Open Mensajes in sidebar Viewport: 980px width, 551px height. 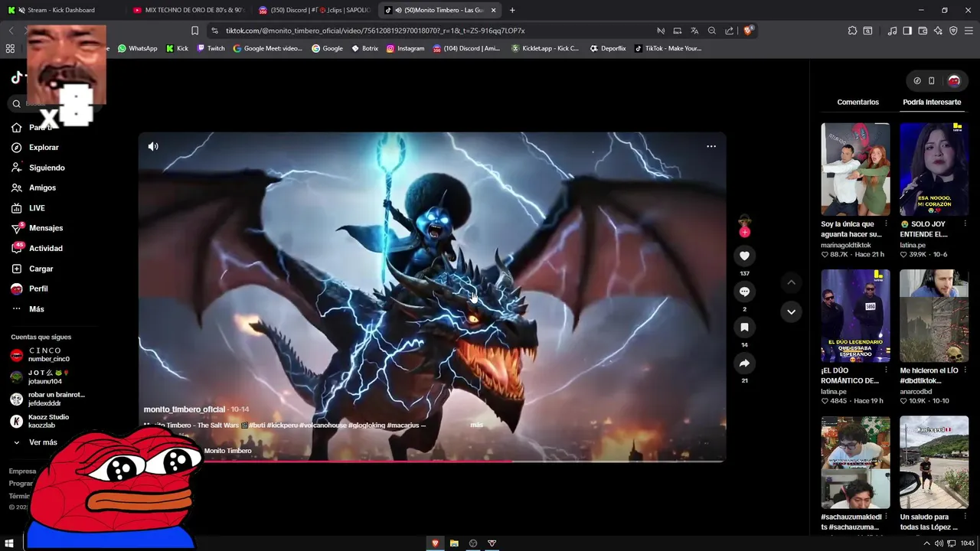(x=37, y=228)
